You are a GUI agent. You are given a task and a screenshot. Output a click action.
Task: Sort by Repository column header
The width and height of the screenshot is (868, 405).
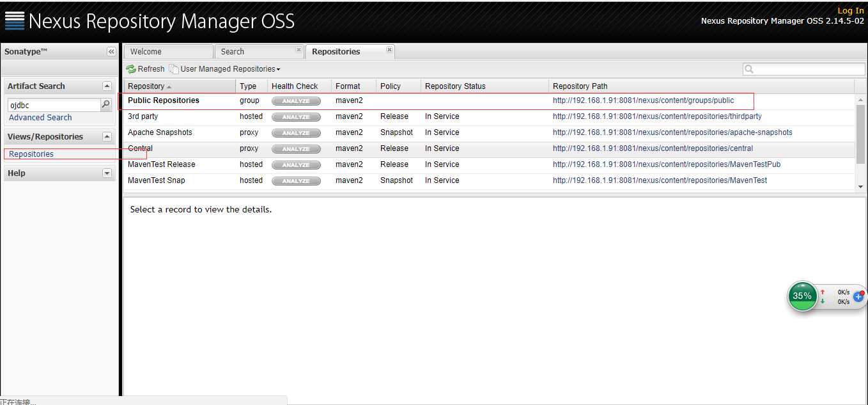(x=180, y=86)
